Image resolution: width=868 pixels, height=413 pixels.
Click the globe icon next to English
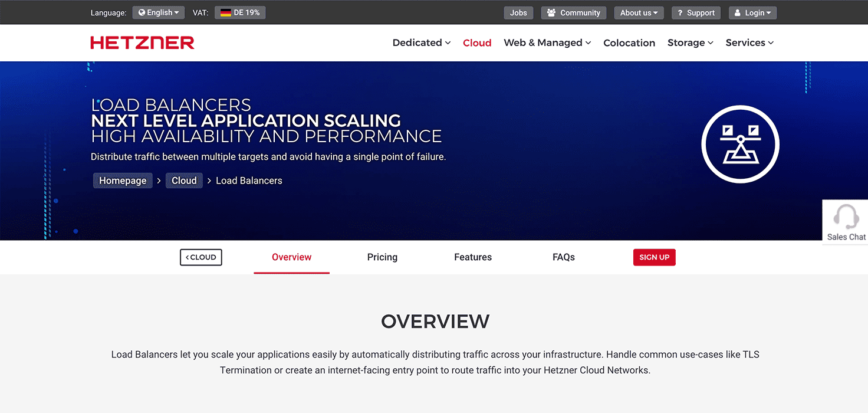[x=142, y=12]
